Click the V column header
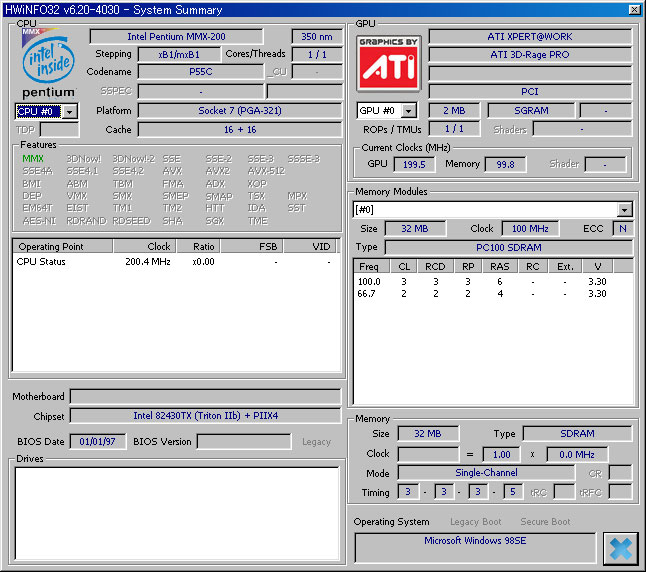This screenshot has width=646, height=572. (x=597, y=266)
